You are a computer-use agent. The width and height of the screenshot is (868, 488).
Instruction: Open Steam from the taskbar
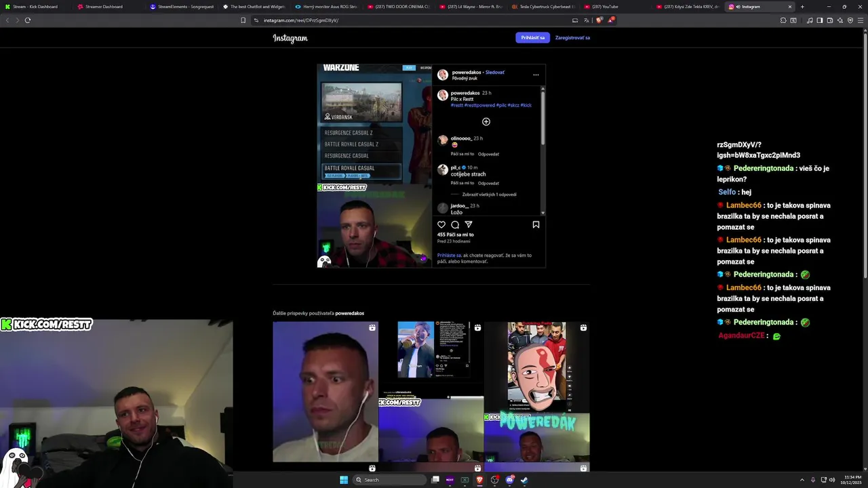(x=524, y=480)
